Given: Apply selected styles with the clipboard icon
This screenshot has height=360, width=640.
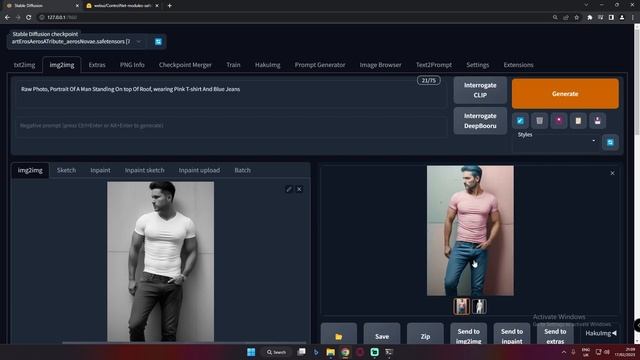Looking at the screenshot, I should pos(578,121).
